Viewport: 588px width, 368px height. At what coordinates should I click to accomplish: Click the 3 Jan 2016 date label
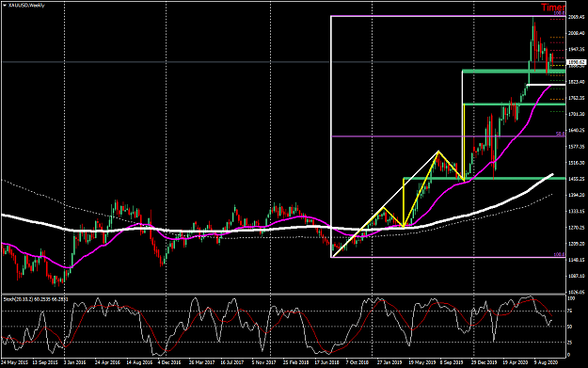point(74,362)
